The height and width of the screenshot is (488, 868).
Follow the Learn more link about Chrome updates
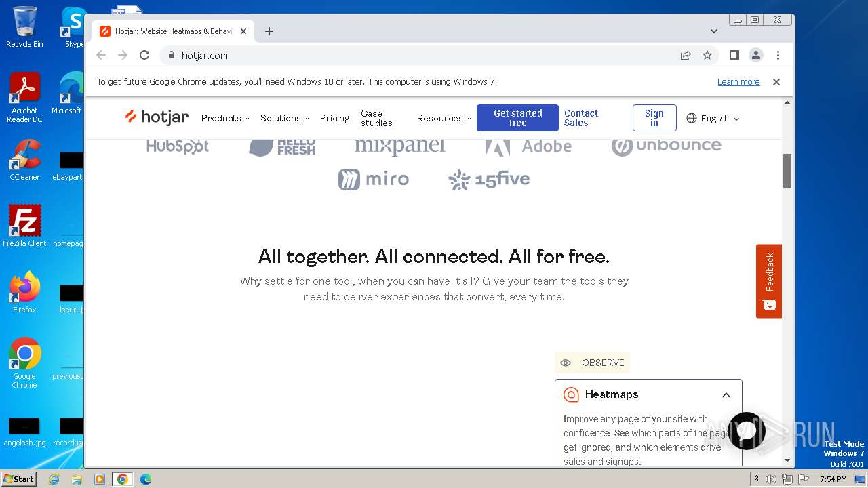click(738, 82)
